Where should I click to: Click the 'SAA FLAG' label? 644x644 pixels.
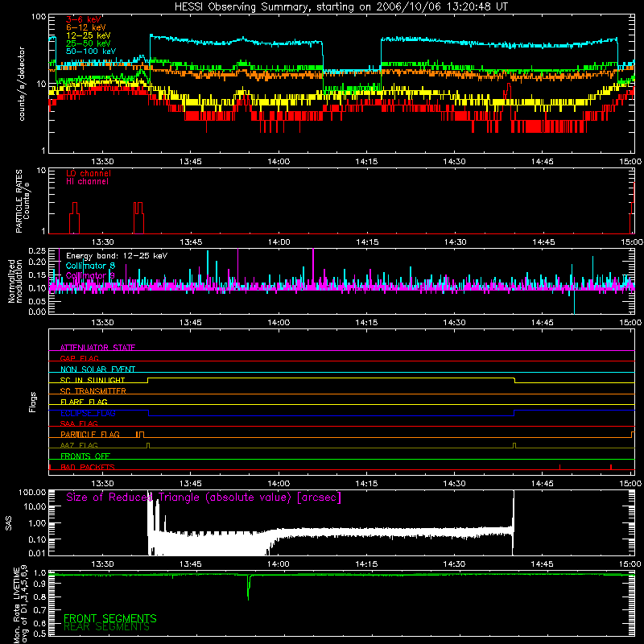pos(79,423)
